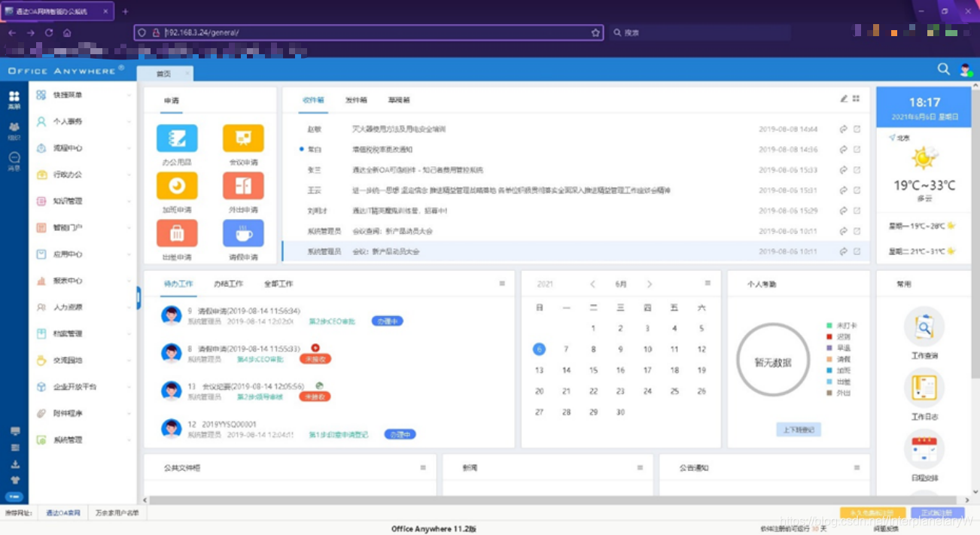Open the 办公用品 application icon
The height and width of the screenshot is (535, 980).
(177, 138)
